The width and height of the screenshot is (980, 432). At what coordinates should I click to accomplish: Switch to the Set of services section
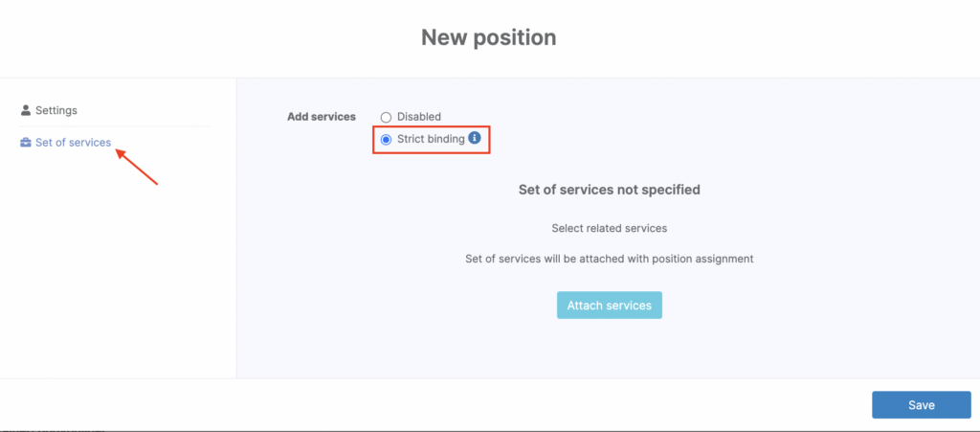tap(73, 143)
